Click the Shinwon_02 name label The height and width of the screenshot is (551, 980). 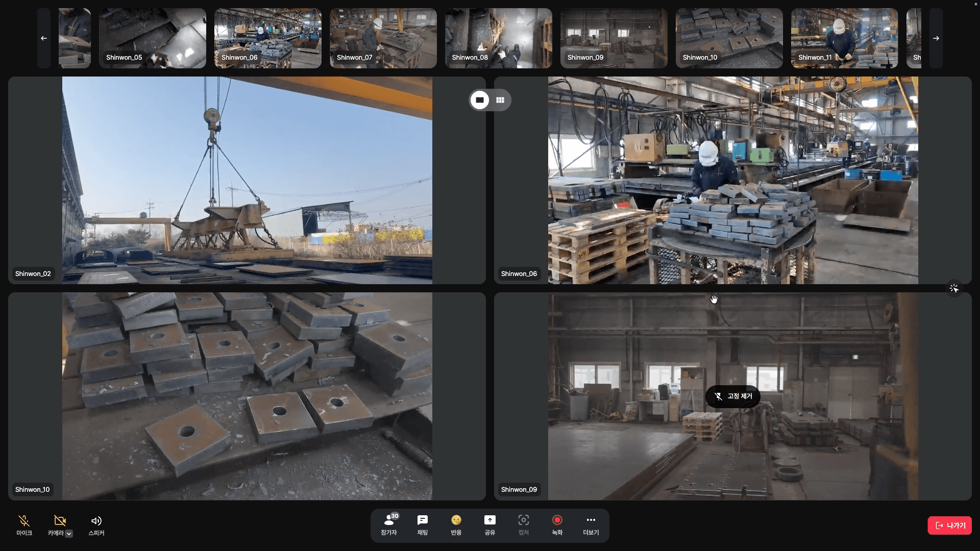(33, 274)
